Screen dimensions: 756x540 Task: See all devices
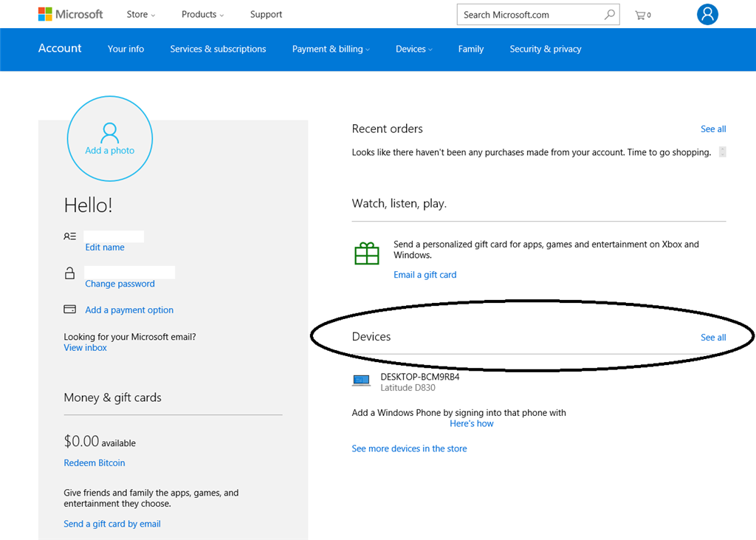tap(713, 338)
